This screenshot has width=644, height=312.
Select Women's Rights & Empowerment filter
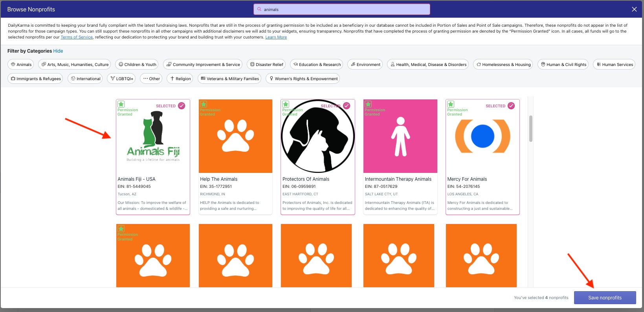click(303, 79)
